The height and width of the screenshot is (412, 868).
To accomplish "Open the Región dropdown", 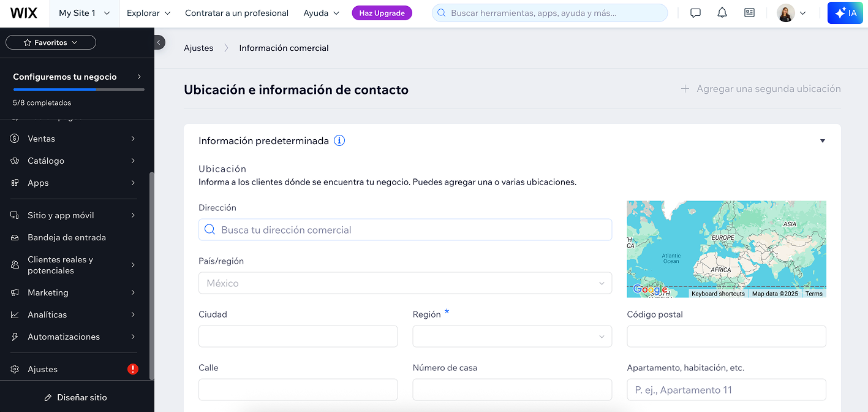I will [512, 337].
